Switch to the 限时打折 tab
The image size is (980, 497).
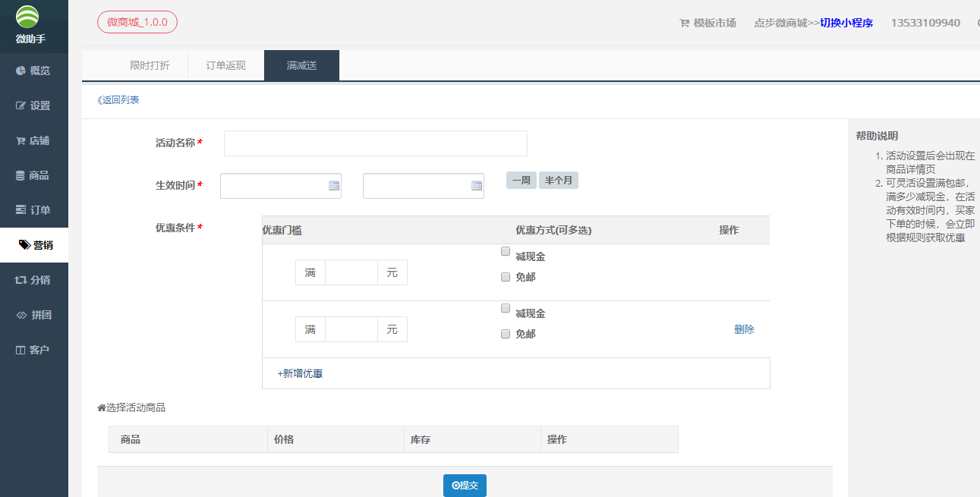pyautogui.click(x=150, y=65)
